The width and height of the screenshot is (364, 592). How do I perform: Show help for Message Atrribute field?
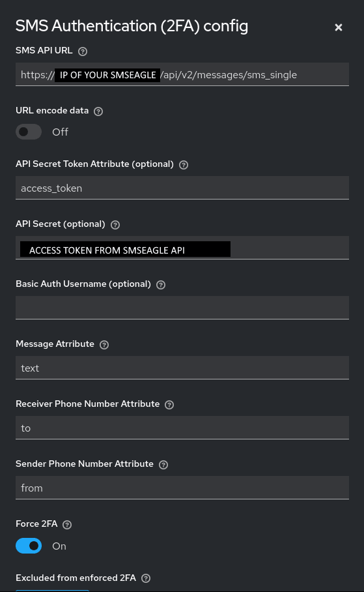click(x=104, y=345)
